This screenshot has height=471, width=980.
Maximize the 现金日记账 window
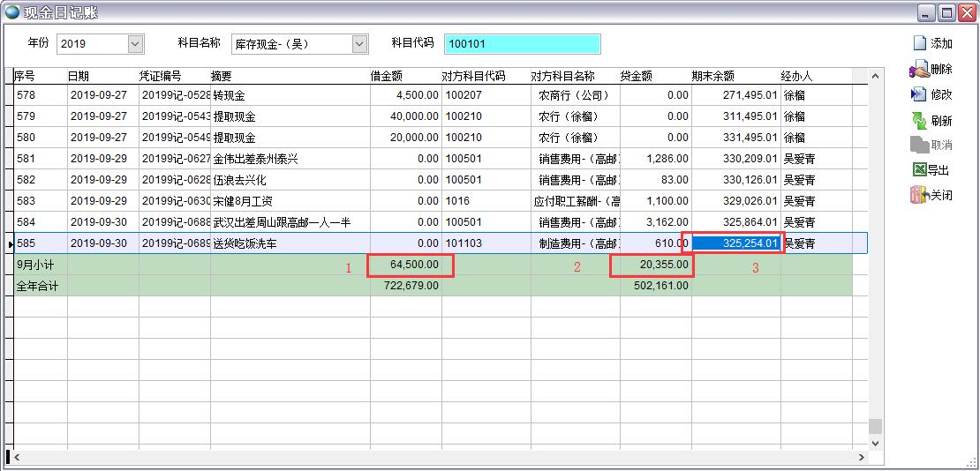[x=946, y=12]
